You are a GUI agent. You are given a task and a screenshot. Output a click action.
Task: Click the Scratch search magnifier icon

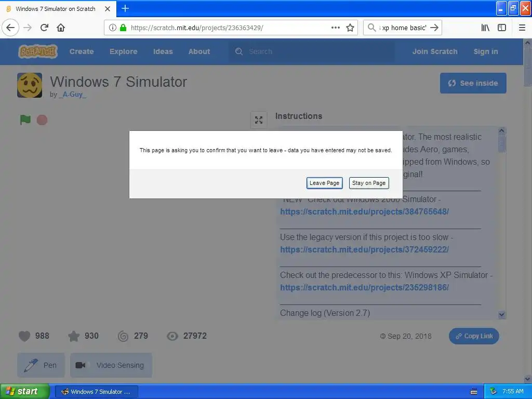click(239, 51)
